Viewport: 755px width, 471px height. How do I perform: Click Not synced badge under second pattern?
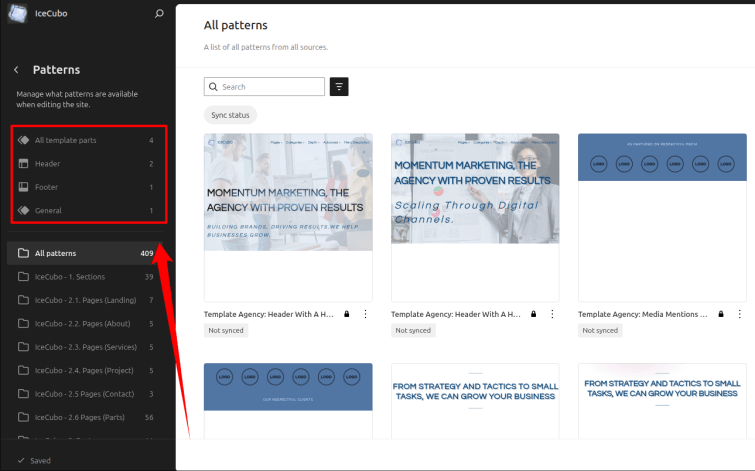413,330
